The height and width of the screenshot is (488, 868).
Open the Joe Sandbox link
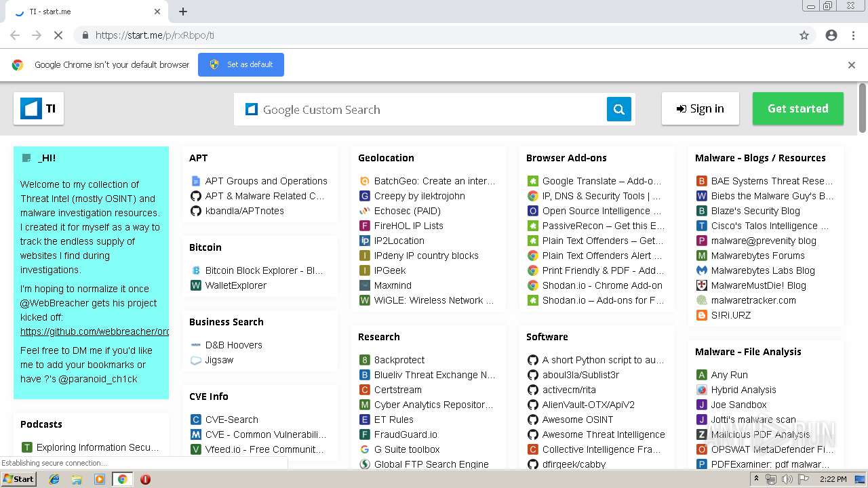tap(738, 405)
